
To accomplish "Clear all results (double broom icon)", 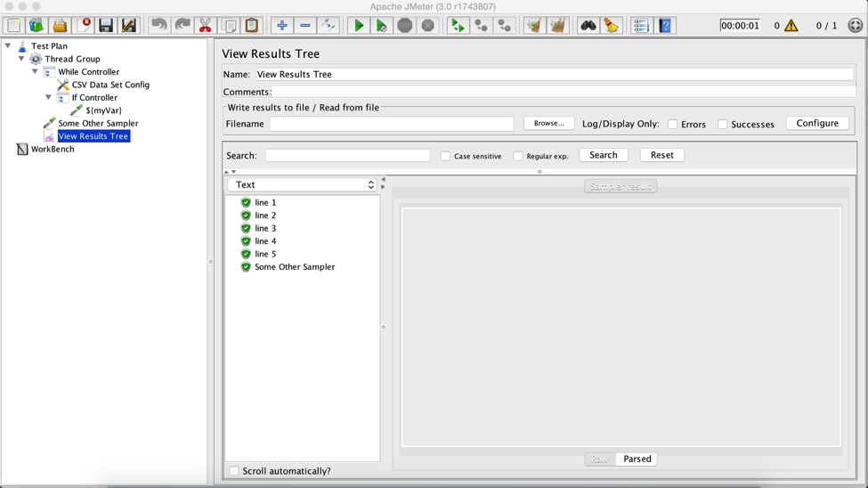I will 557,26.
